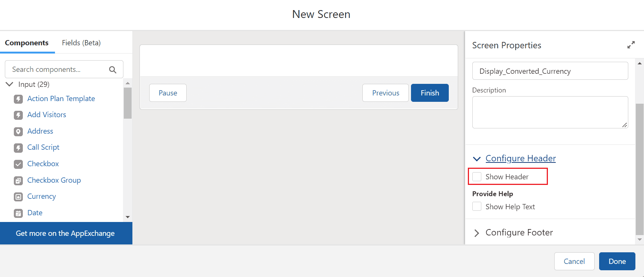Click the Cancel button
Image resolution: width=644 pixels, height=277 pixels.
[x=574, y=261]
